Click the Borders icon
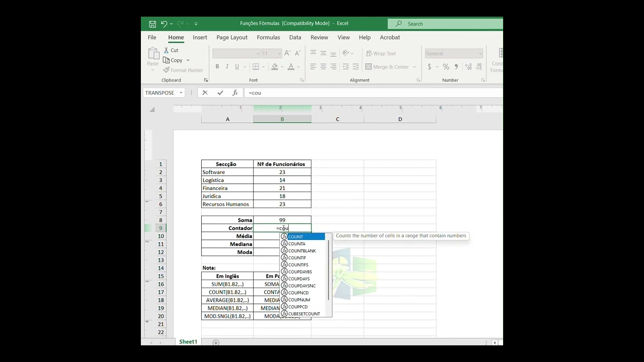The image size is (644, 362). point(256,67)
